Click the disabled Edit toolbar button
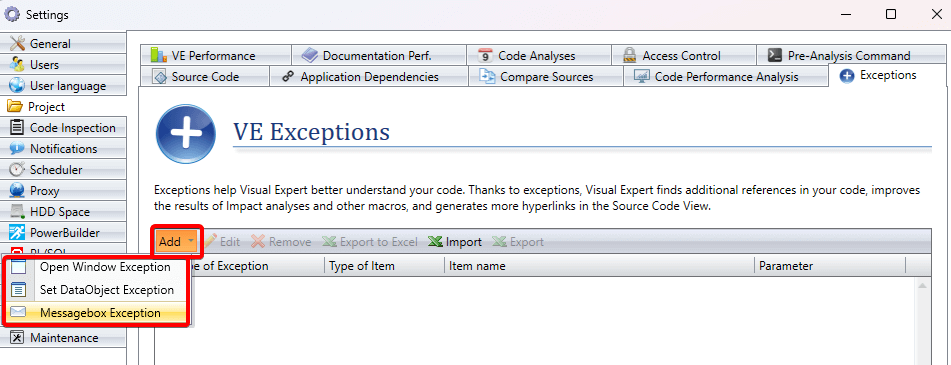The height and width of the screenshot is (365, 951). [x=222, y=241]
